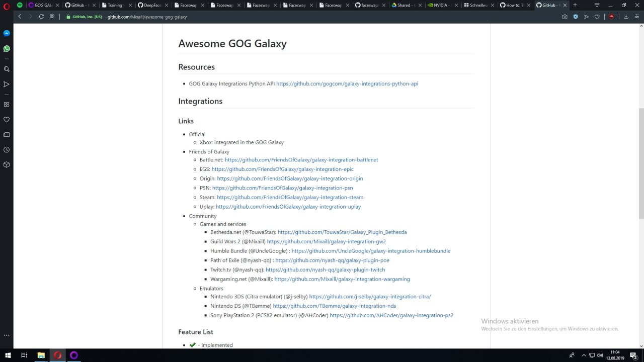
Task: Reload the current page
Action: [41, 17]
